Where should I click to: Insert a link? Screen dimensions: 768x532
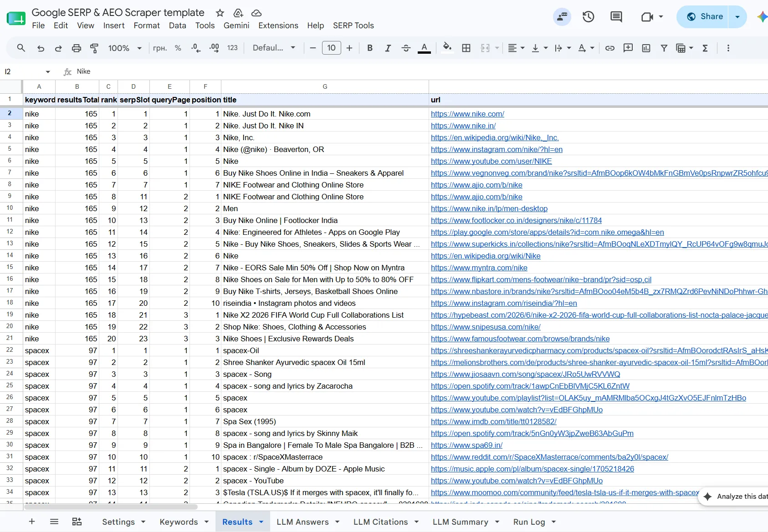coord(610,48)
